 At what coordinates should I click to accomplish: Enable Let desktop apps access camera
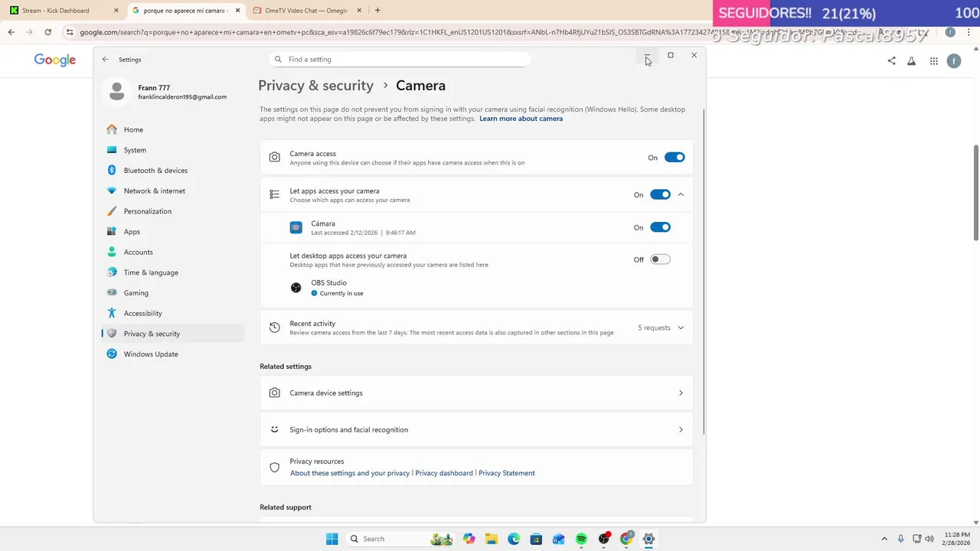tap(660, 259)
